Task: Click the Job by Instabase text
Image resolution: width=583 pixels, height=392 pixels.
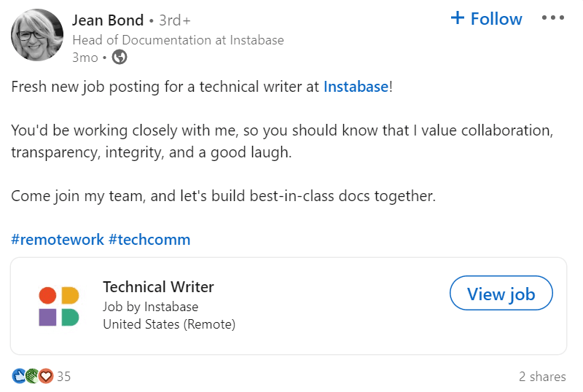Action: [150, 307]
